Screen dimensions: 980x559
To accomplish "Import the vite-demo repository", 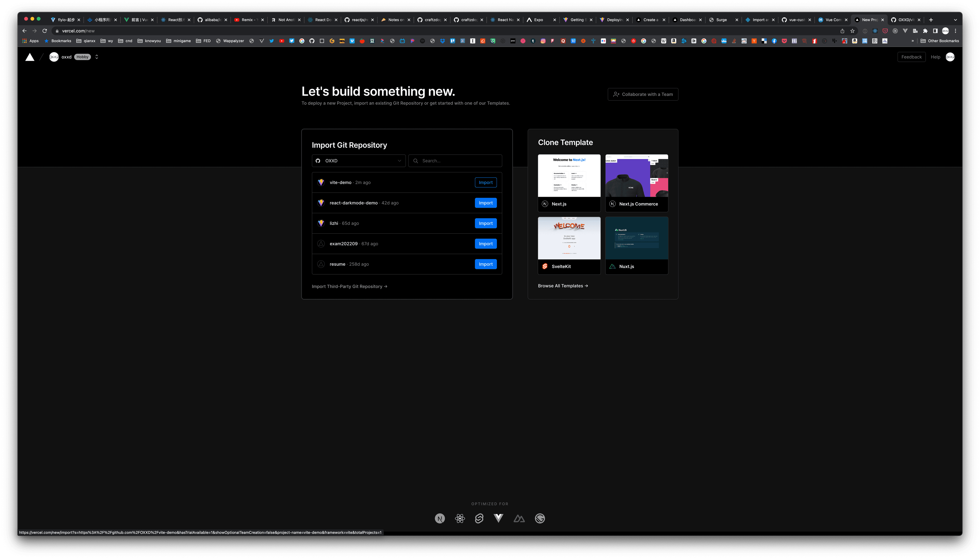I will click(485, 182).
